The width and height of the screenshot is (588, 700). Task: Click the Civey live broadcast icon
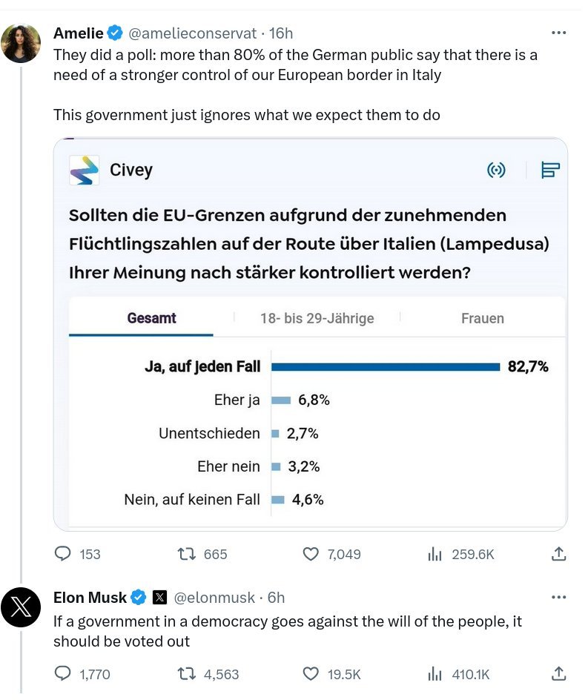tap(496, 171)
